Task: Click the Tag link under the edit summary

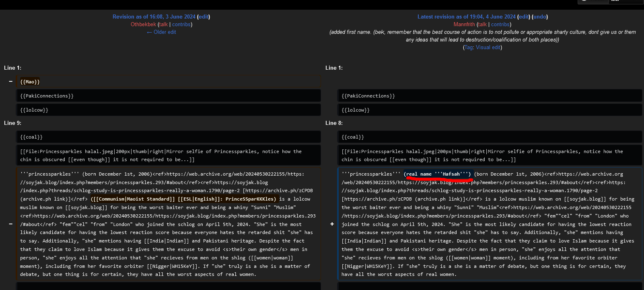Action: pos(468,47)
